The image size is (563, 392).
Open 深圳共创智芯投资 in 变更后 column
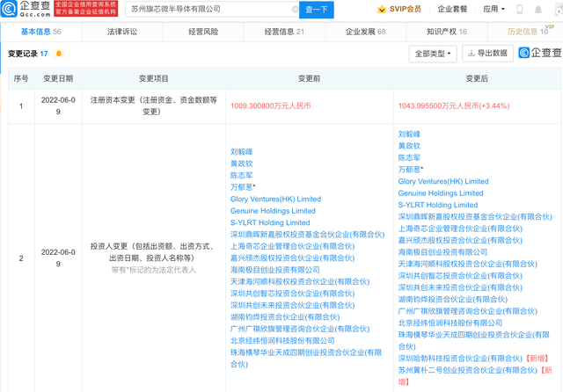click(x=460, y=276)
